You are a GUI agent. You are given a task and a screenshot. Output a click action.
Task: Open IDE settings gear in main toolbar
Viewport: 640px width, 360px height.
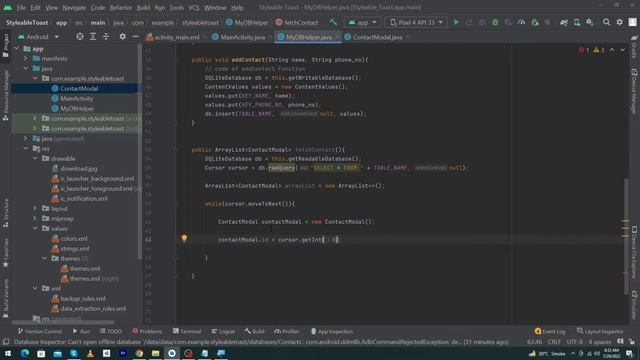click(620, 22)
